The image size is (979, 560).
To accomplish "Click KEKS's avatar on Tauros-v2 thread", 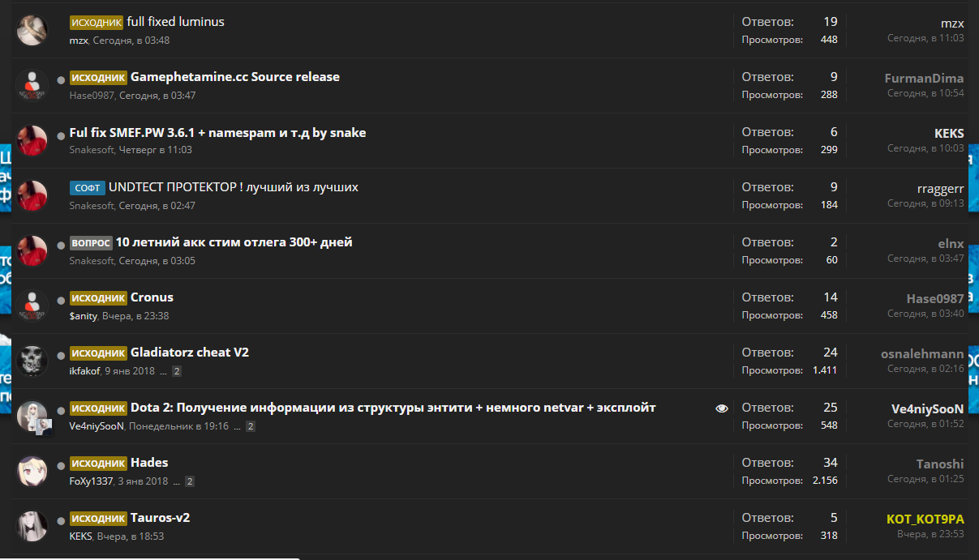I will pos(32,526).
